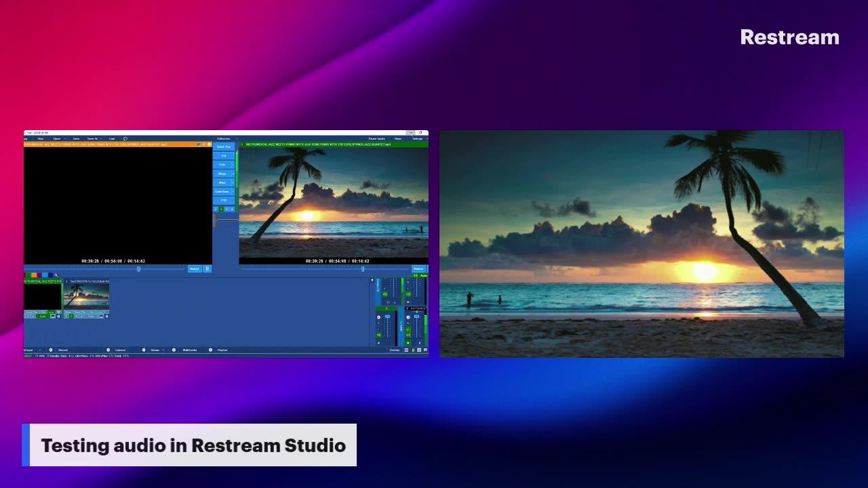
Task: Open input 2 thumbnail settings gear
Action: tap(106, 317)
